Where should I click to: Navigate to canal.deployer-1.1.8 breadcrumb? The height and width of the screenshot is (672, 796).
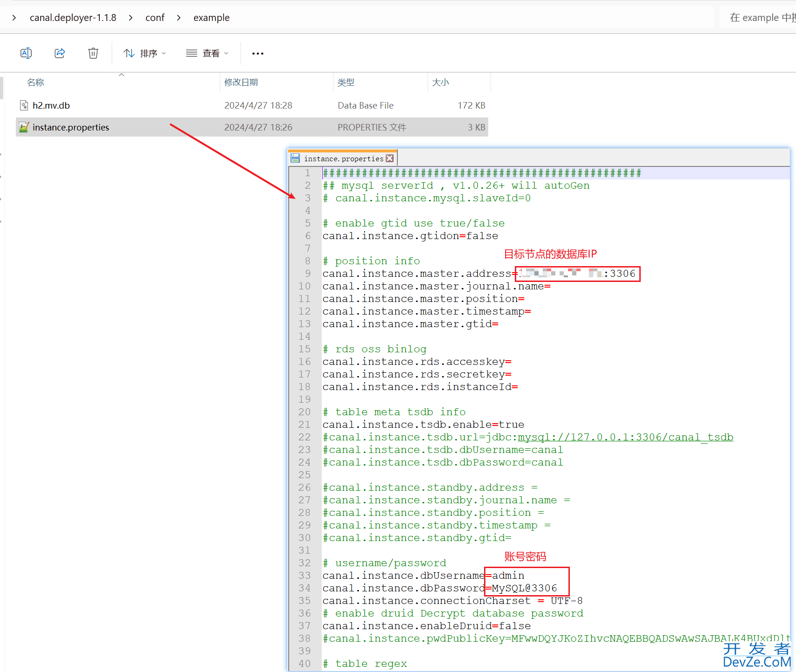[x=73, y=18]
